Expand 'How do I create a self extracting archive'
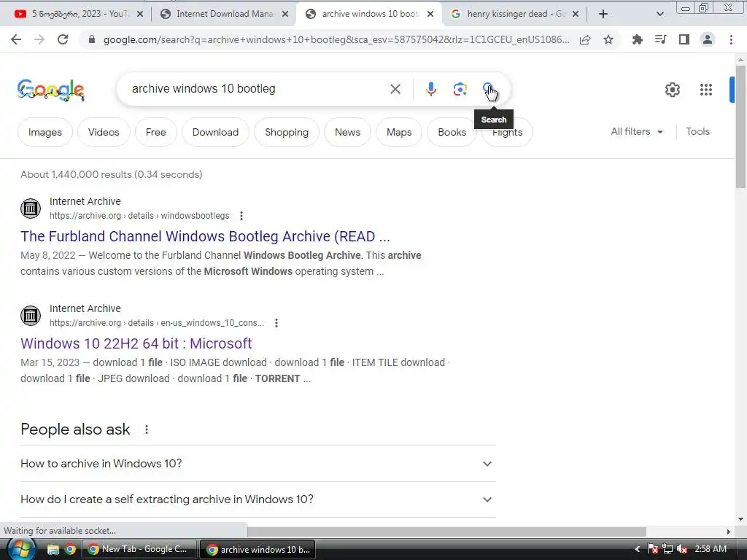747x560 pixels. (x=258, y=499)
